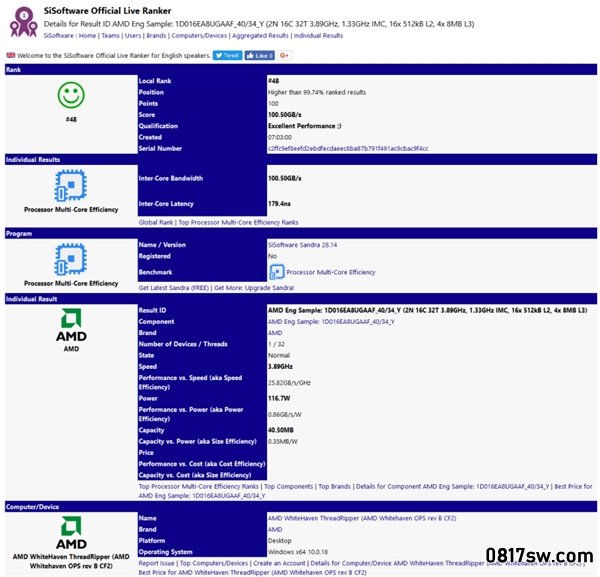Click the SiSoftware Sandra 28.14 link
The height and width of the screenshot is (577, 600).
point(302,245)
